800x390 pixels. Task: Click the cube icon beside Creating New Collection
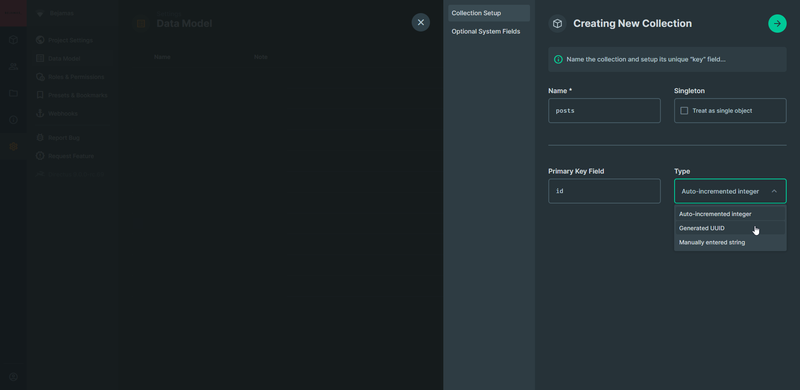(x=558, y=23)
